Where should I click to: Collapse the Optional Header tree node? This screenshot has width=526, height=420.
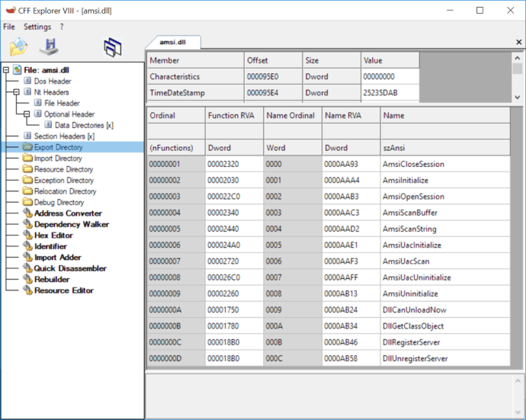coord(27,114)
